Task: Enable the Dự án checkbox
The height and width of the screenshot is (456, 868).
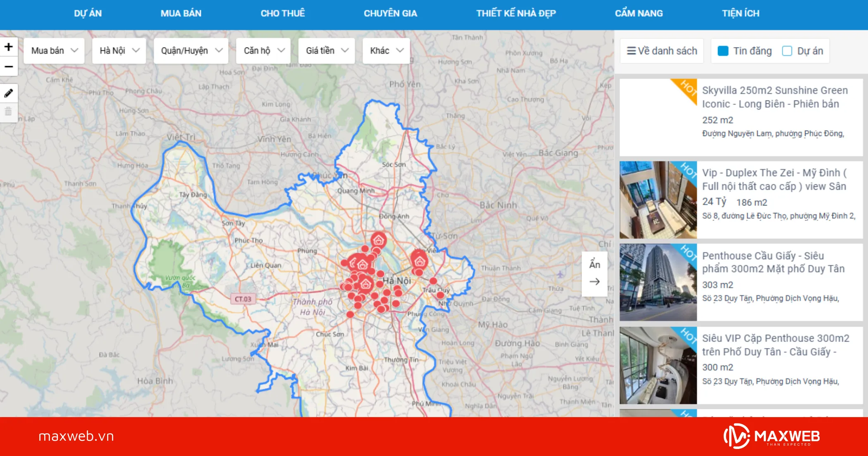Action: tap(787, 50)
